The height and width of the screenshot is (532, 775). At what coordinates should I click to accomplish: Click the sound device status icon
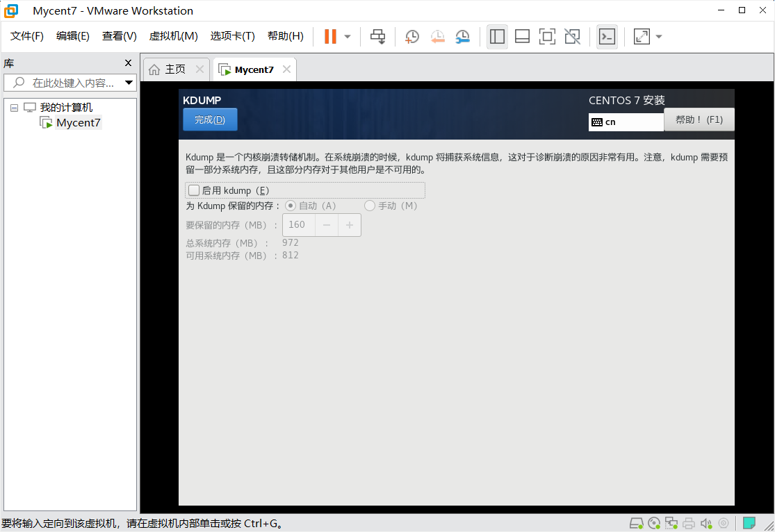707,522
